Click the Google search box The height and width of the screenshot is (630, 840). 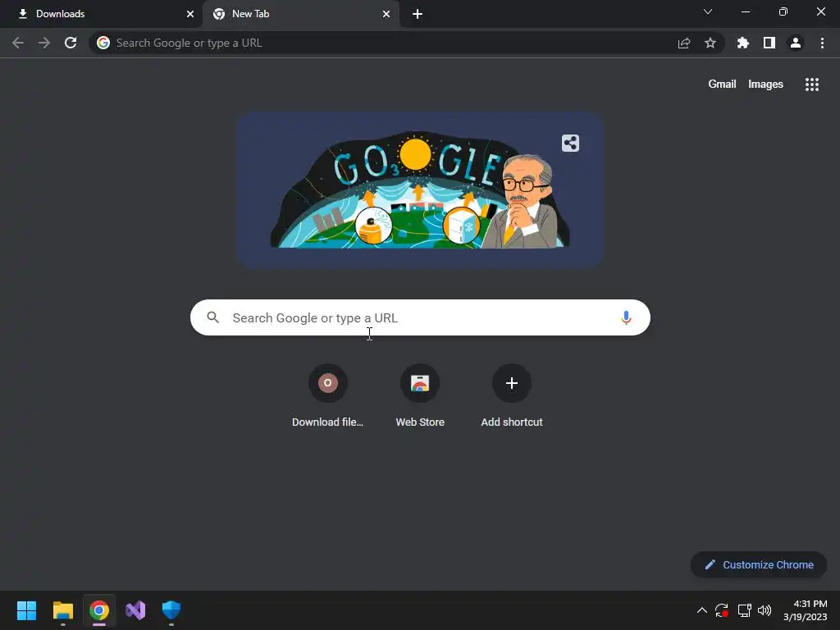pyautogui.click(x=420, y=317)
